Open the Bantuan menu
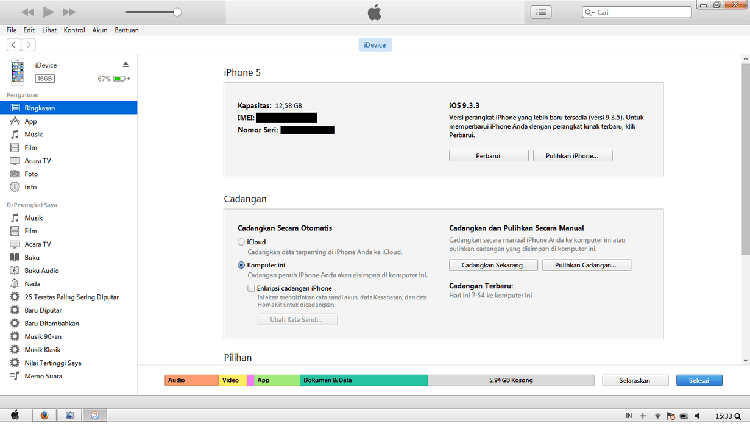 [x=126, y=30]
